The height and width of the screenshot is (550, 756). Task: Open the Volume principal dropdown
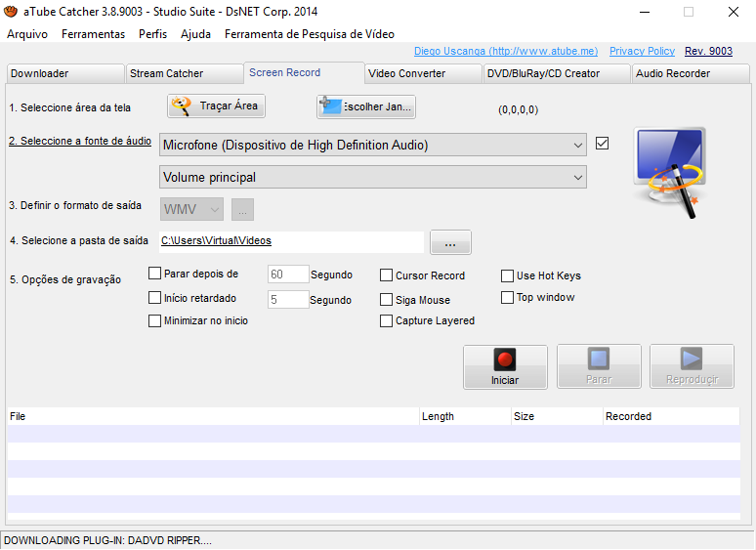pyautogui.click(x=373, y=178)
